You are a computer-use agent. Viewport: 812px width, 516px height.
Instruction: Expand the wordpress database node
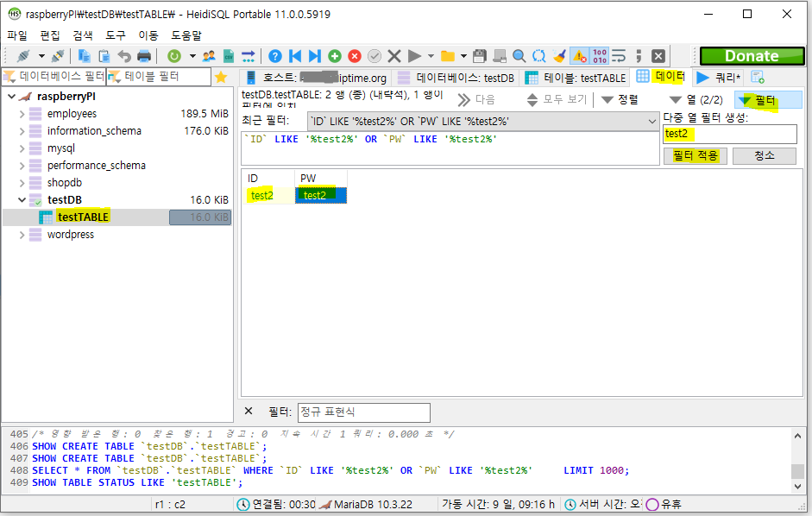(22, 235)
